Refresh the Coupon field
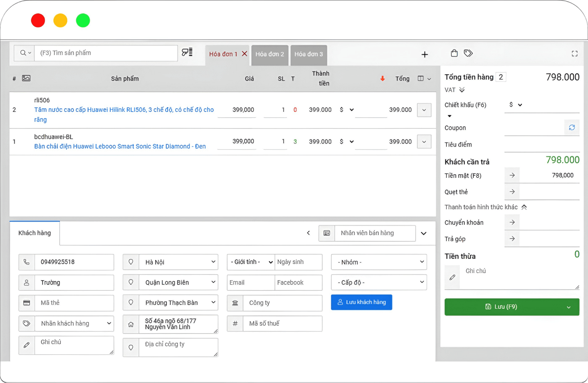 pyautogui.click(x=572, y=128)
